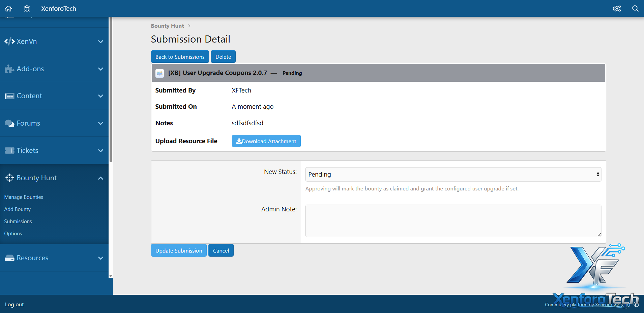This screenshot has height=313, width=644.
Task: Open Manage Bounties in sidebar
Action: pos(24,197)
